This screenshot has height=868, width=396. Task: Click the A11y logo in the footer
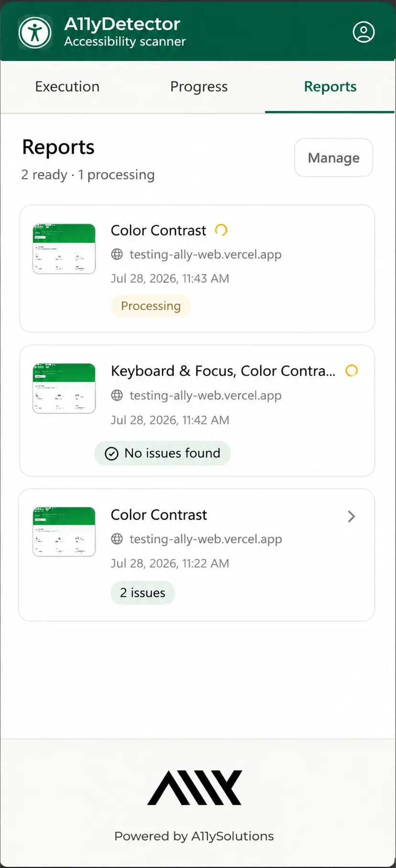195,788
